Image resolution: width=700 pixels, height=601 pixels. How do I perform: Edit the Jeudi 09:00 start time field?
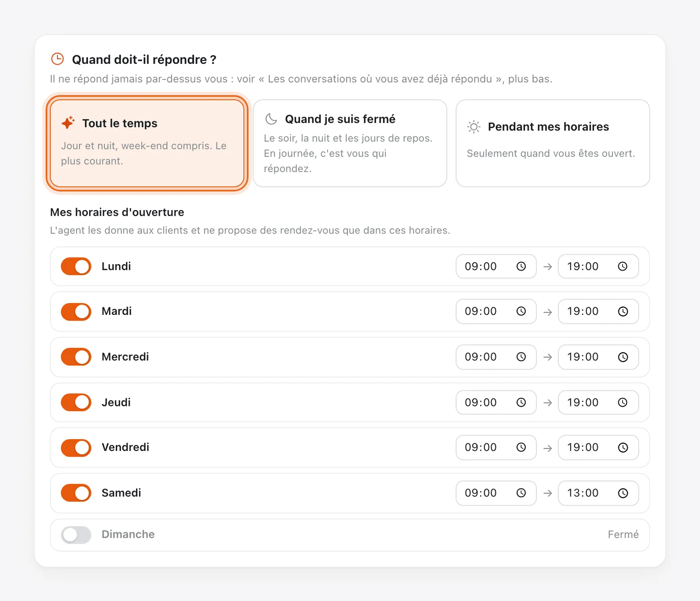496,402
